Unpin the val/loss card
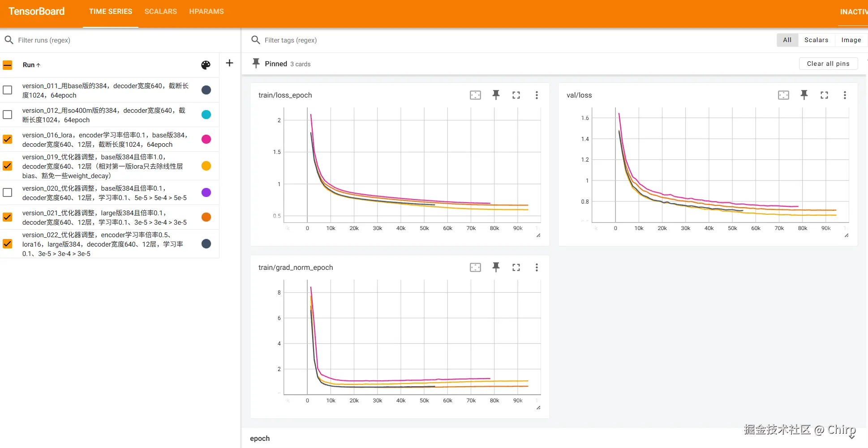This screenshot has width=868, height=448. (x=804, y=95)
